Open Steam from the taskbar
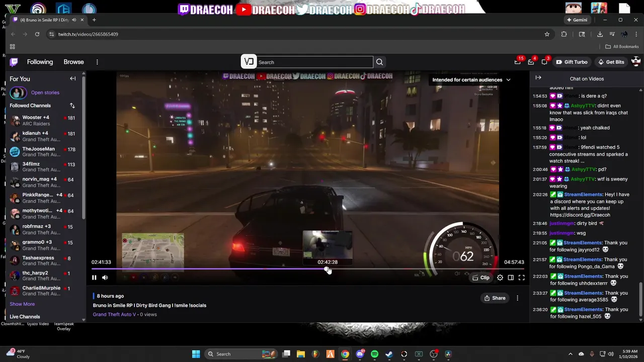The image size is (644, 362). (x=389, y=354)
